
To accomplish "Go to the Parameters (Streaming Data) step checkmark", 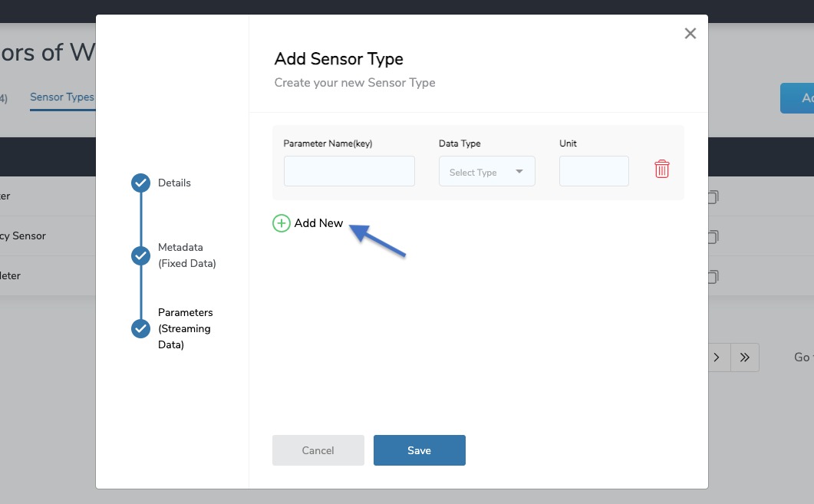I will 140,328.
